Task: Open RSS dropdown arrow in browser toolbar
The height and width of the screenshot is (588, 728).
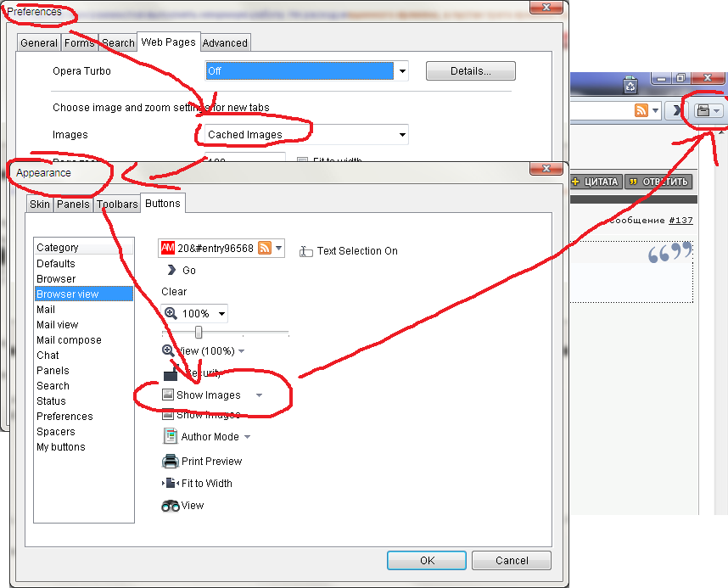Action: pyautogui.click(x=655, y=110)
